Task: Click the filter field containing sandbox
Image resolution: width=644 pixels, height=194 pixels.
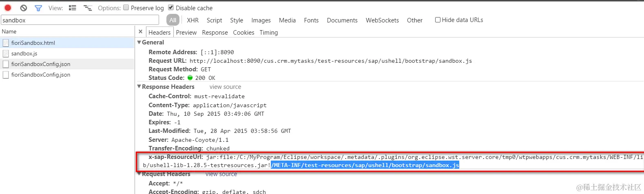Action: (80, 20)
